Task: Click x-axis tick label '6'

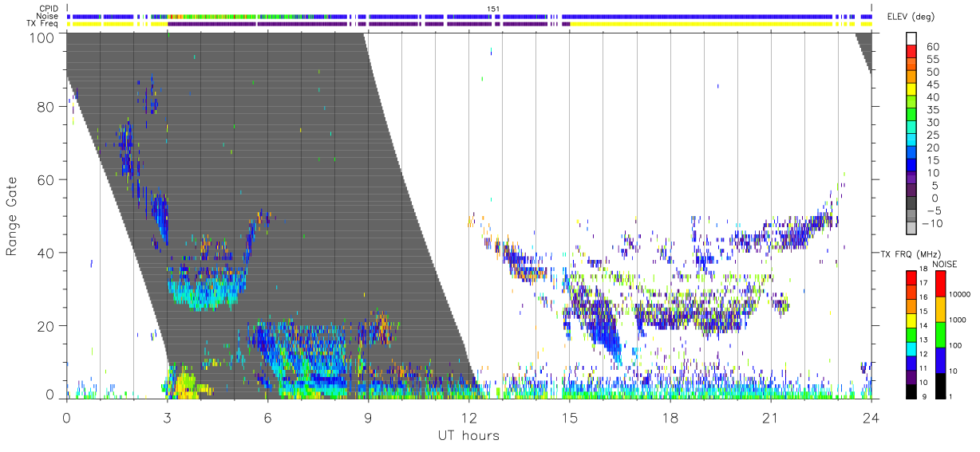Action: click(x=267, y=418)
